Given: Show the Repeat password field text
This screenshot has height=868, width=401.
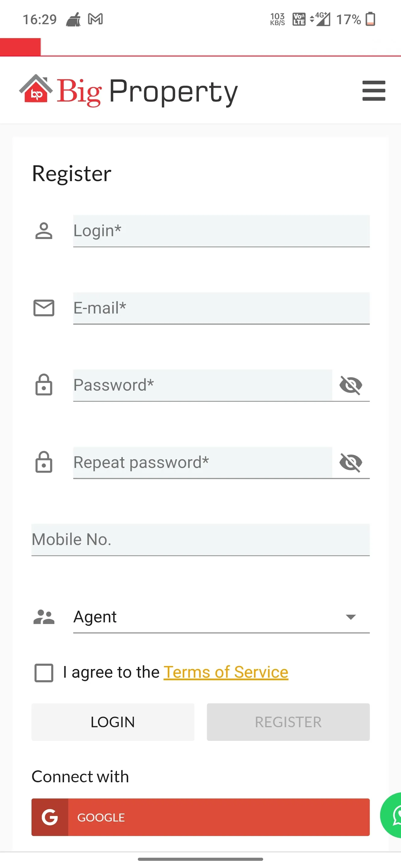Looking at the screenshot, I should click(351, 462).
